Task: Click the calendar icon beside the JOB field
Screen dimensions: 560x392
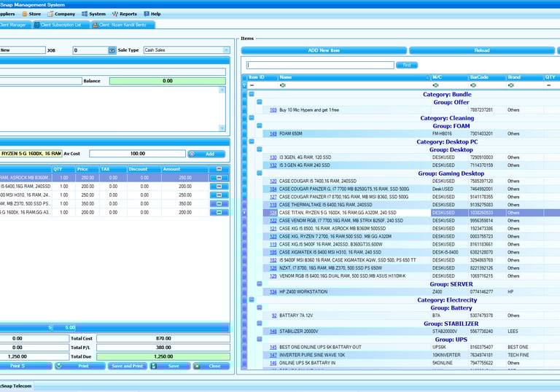Action: point(112,50)
